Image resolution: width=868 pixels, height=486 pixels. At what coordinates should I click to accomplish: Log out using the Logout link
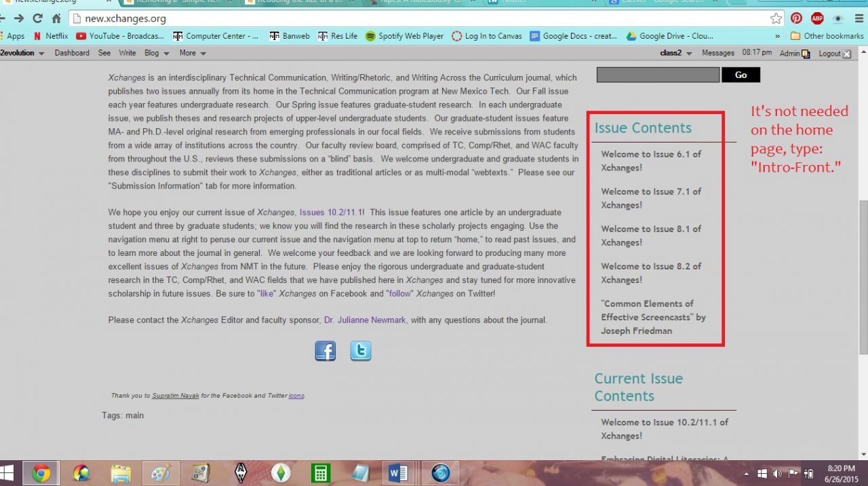click(x=835, y=54)
